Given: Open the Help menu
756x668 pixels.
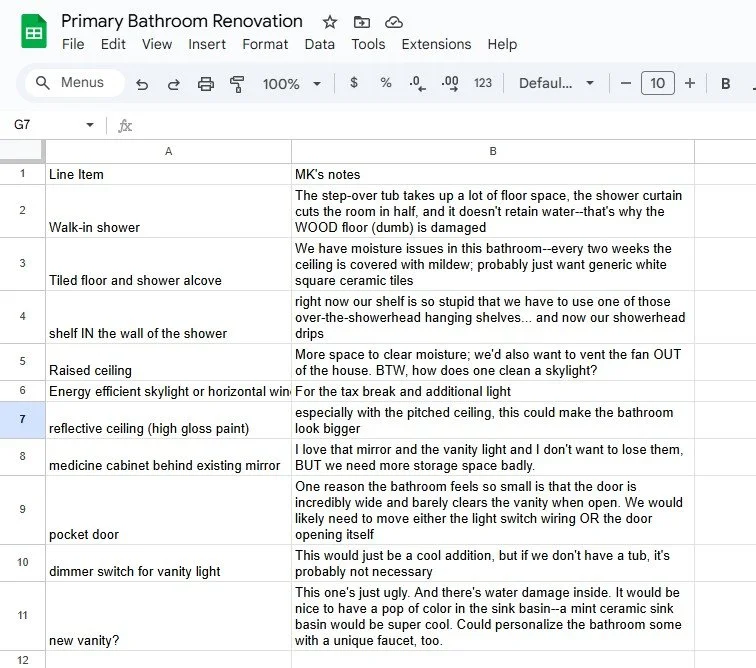Looking at the screenshot, I should click(502, 44).
